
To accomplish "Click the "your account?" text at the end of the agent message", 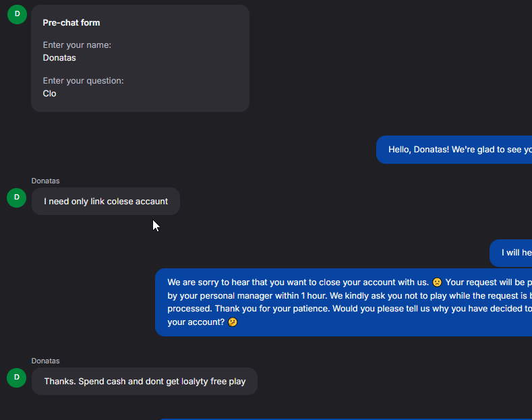I will pos(196,323).
